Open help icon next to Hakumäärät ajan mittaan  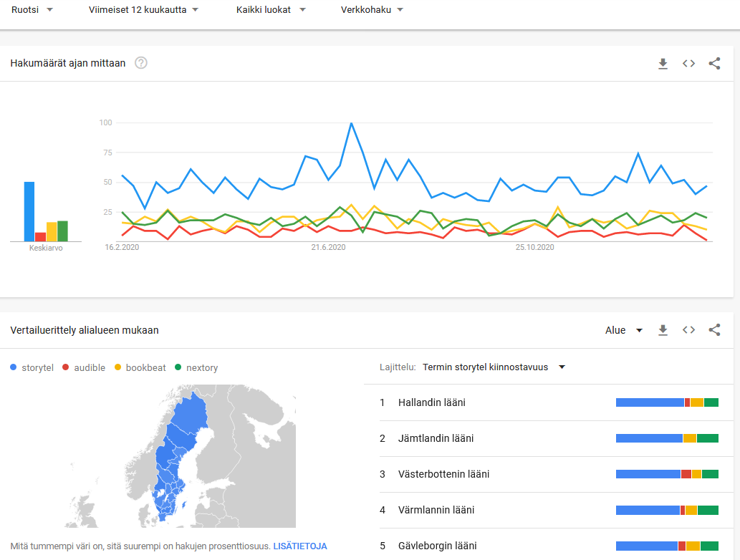pos(141,63)
